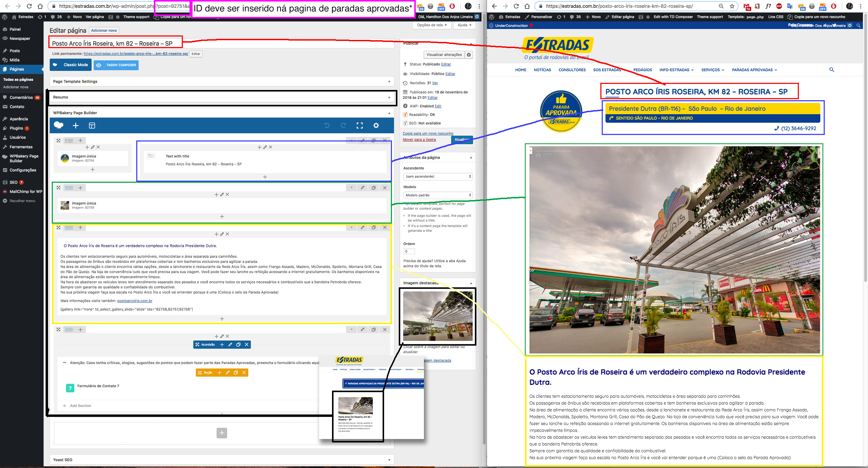Open Plugins in the WordPress sidebar
The image size is (868, 468).
pyautogui.click(x=16, y=128)
